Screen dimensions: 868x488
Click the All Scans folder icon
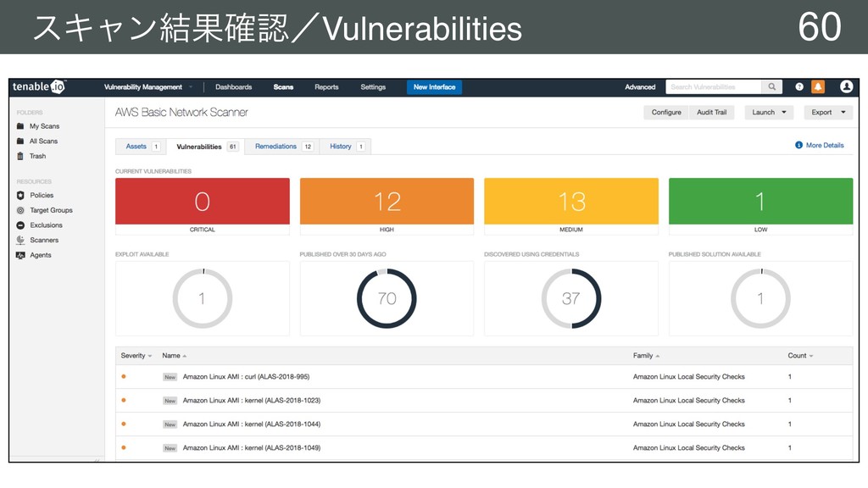pyautogui.click(x=20, y=141)
